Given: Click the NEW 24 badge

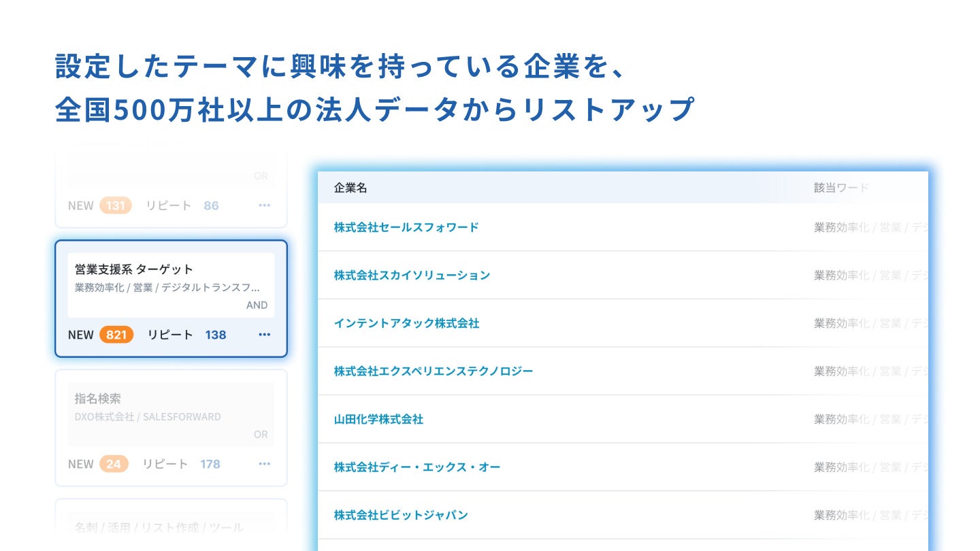Looking at the screenshot, I should (114, 464).
